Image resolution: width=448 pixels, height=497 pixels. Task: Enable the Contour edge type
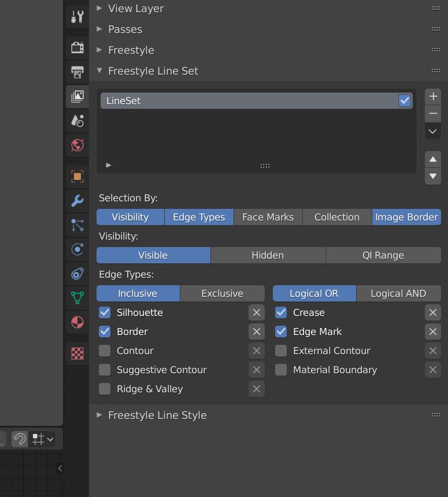(105, 351)
